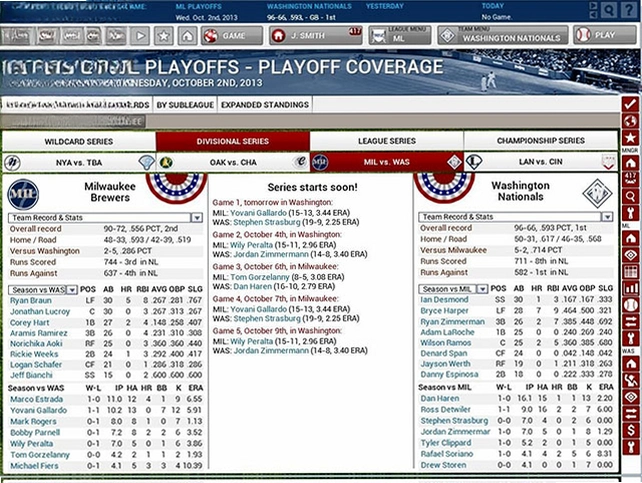This screenshot has height=483, width=642.
Task: Open Jonathan Lucroy player link
Action: pos(40,311)
